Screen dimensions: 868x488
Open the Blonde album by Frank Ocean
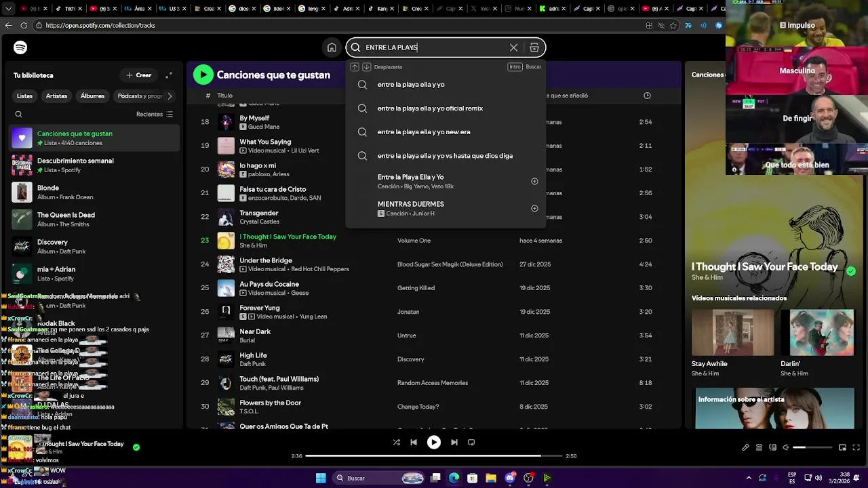click(95, 192)
